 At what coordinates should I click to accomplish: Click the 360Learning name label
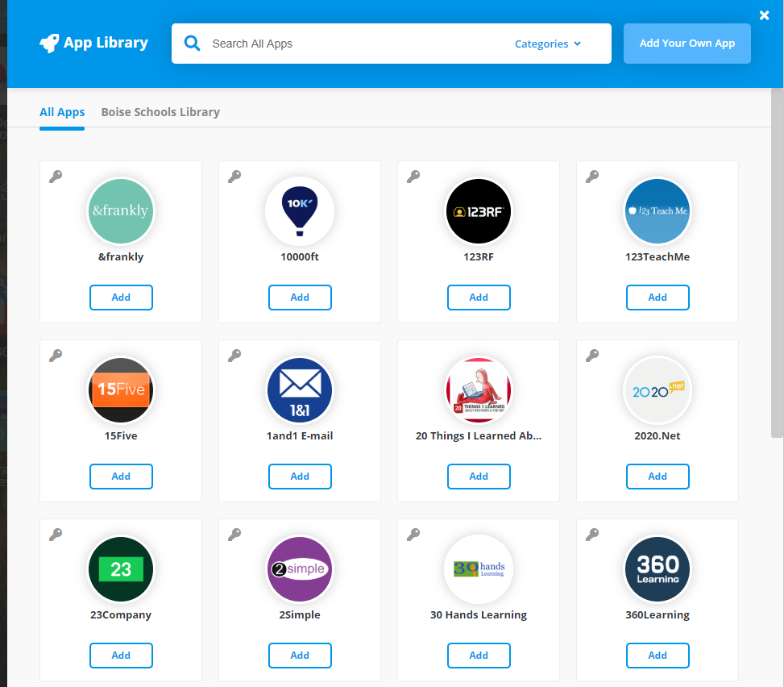pos(657,615)
